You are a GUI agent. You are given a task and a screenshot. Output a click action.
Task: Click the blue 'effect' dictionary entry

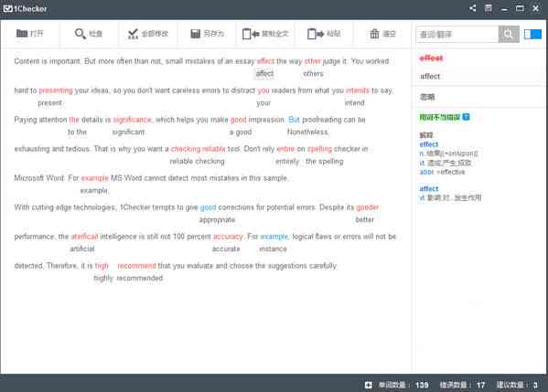[x=428, y=144]
